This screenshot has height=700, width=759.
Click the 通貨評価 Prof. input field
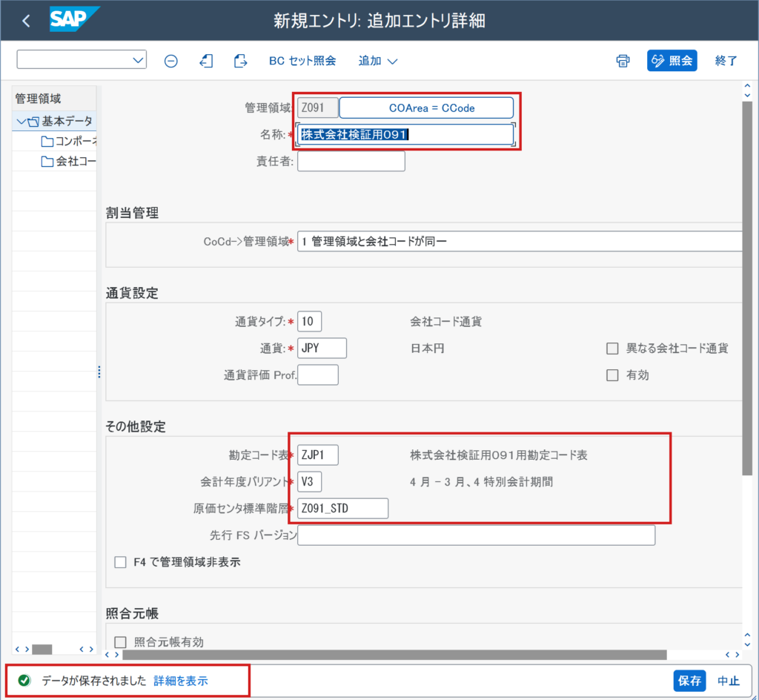(x=317, y=375)
